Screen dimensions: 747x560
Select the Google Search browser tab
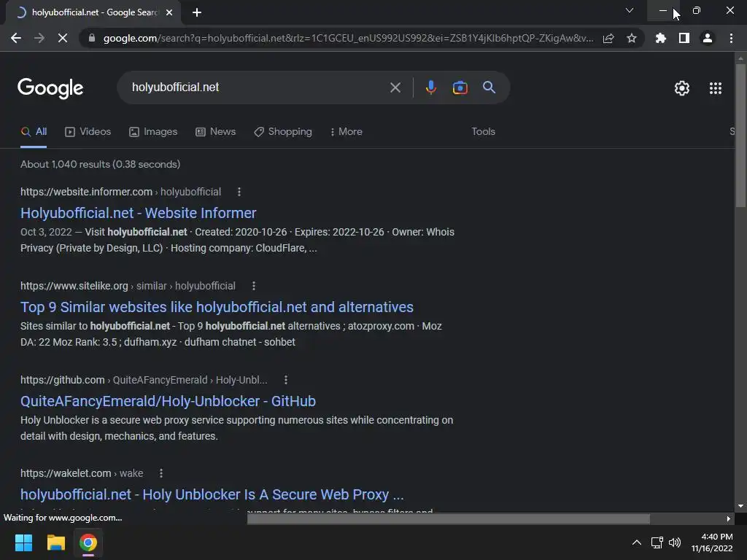click(x=93, y=12)
